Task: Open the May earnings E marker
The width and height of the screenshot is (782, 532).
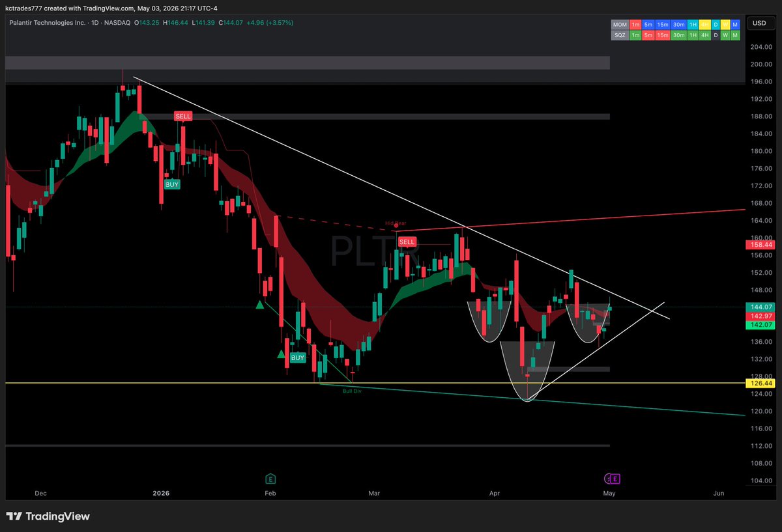Action: 616,479
